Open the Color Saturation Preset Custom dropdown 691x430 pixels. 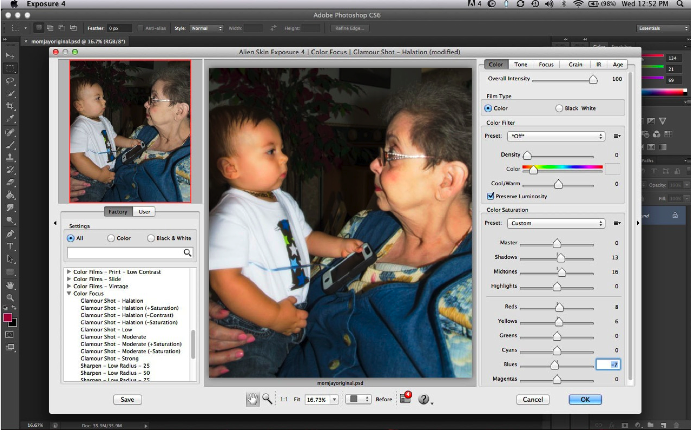coord(556,223)
